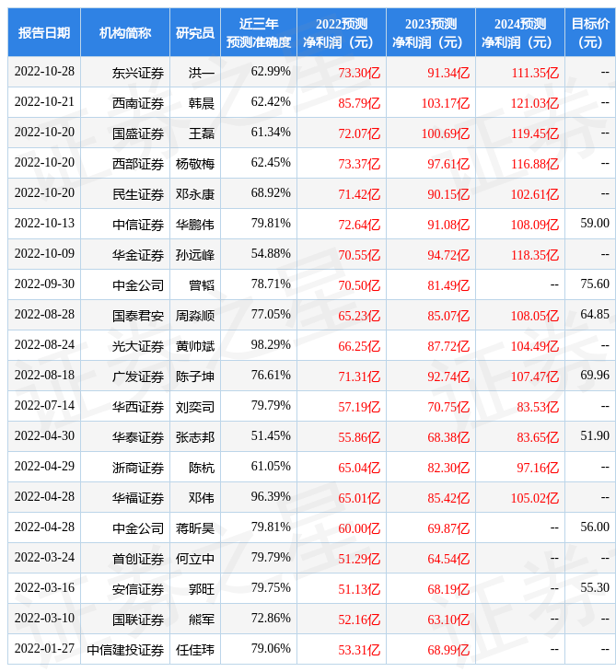Select institution 国联证券

(x=138, y=620)
